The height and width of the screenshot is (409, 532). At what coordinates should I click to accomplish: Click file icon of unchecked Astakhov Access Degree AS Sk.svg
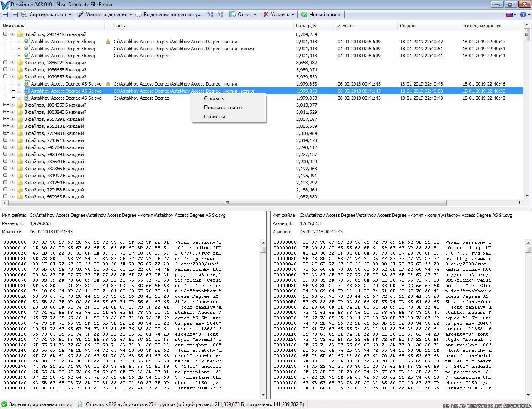(x=27, y=84)
